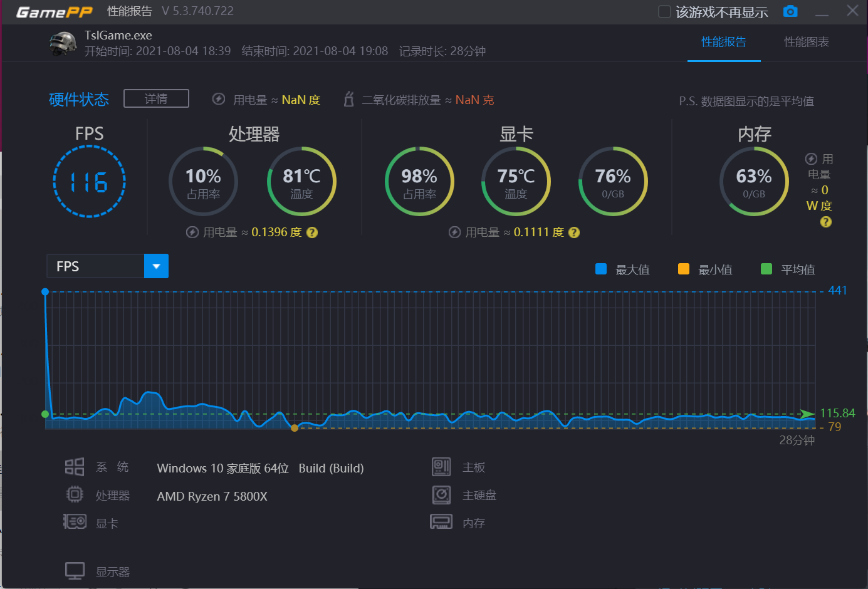868x589 pixels.
Task: Click the 115.84 average value label
Action: click(x=837, y=413)
